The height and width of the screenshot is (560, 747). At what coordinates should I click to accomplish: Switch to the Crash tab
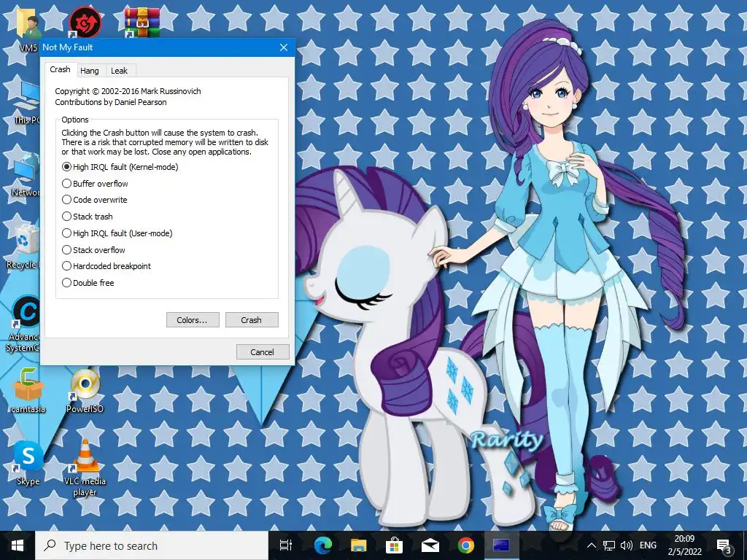click(60, 69)
